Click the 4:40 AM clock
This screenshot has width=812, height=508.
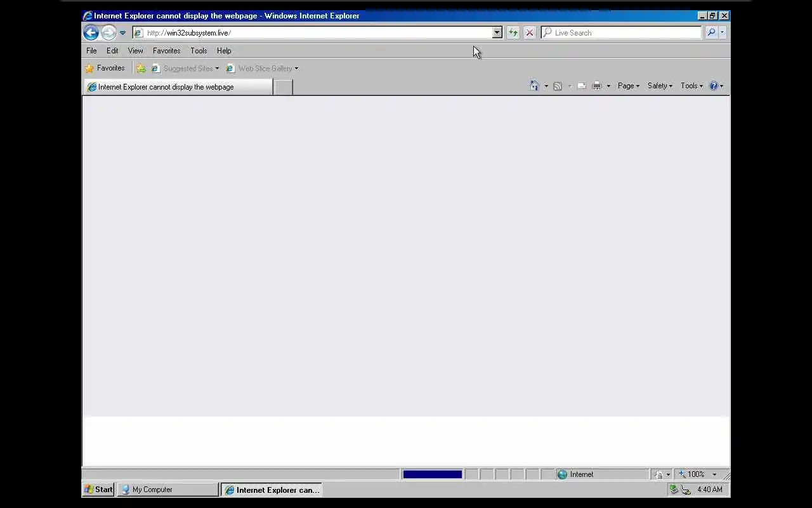click(x=709, y=490)
